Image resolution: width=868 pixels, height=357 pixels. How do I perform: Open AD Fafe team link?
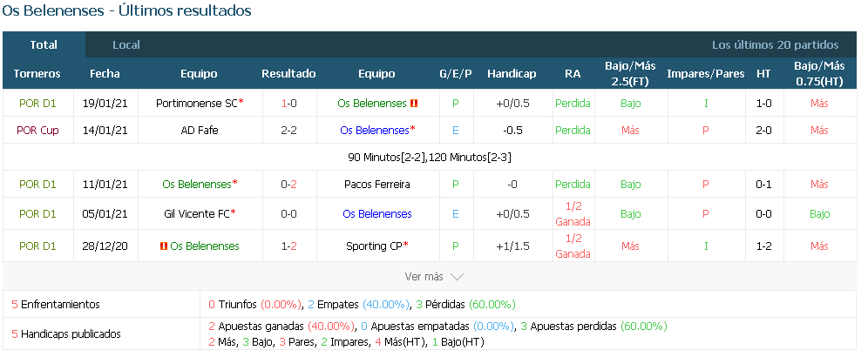tap(200, 131)
